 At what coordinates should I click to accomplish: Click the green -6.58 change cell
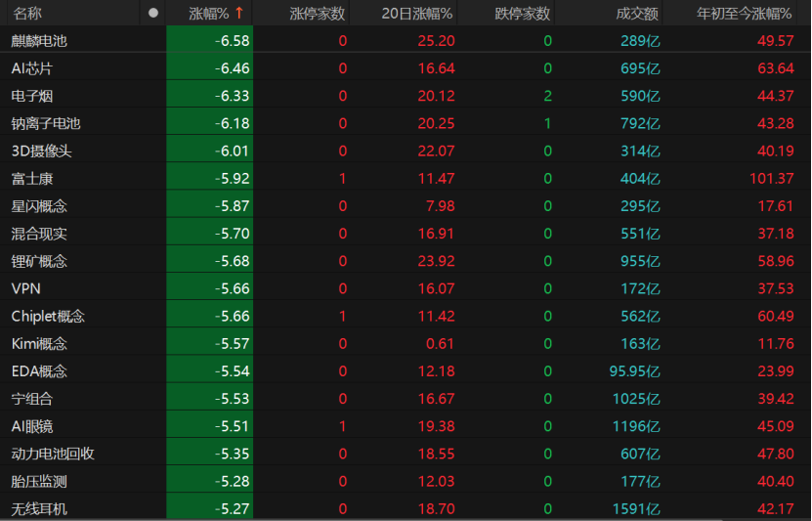click(209, 41)
